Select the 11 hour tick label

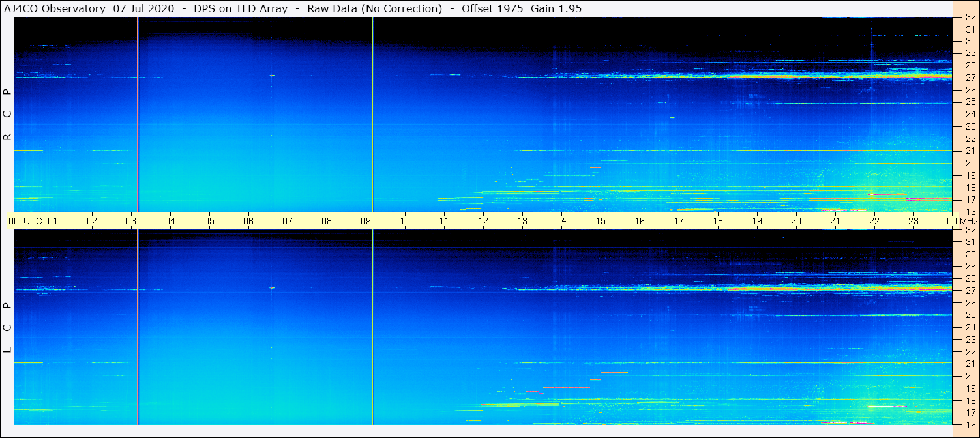[x=444, y=221]
